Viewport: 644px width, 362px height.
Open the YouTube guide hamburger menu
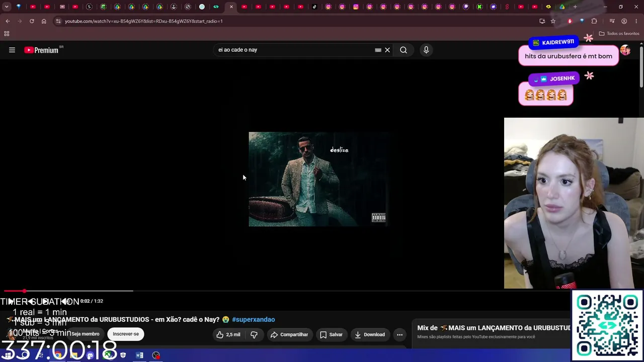point(12,50)
